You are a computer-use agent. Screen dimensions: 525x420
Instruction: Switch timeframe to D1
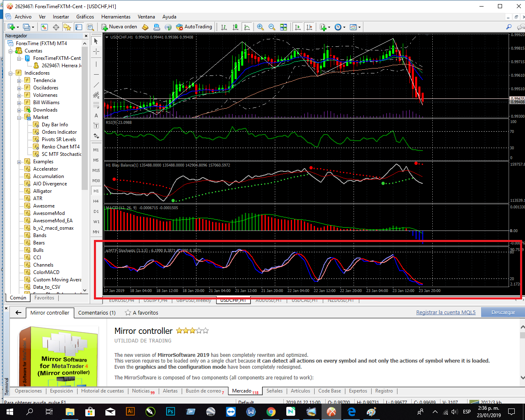[96, 211]
